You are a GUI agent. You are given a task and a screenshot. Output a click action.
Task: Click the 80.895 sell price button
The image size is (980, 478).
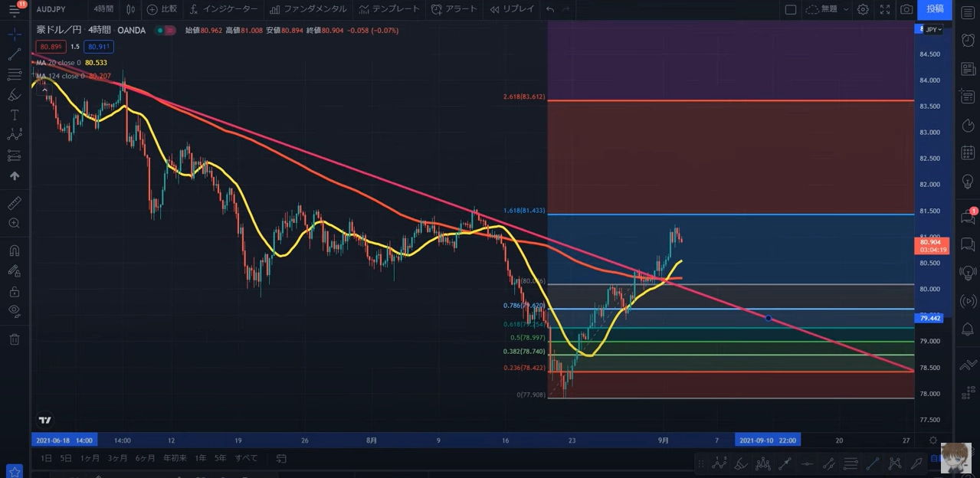point(51,46)
